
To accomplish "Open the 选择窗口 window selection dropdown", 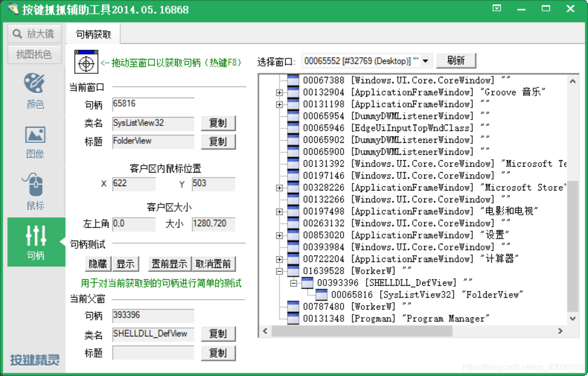I will (426, 61).
